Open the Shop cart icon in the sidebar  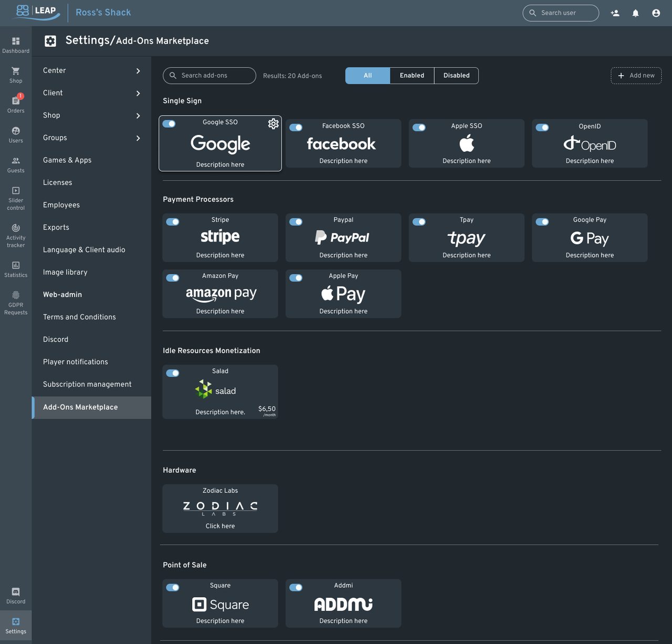click(16, 71)
